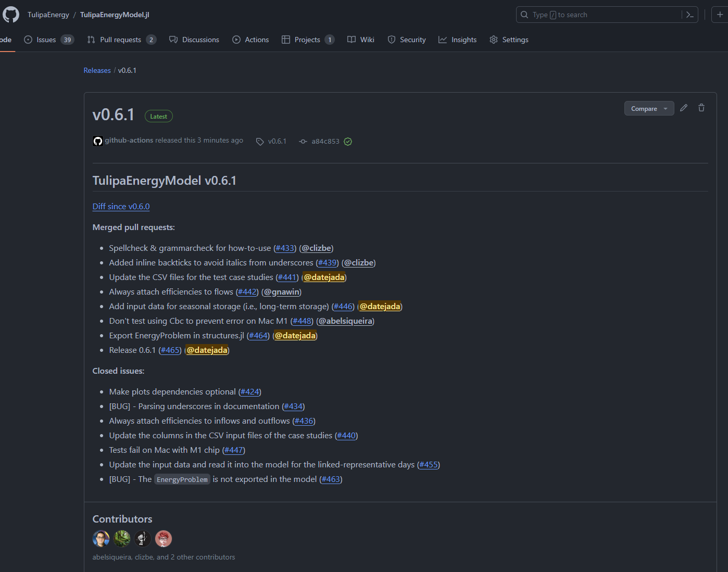728x572 pixels.
Task: Navigate back via the Releases breadcrumb link
Action: (97, 70)
